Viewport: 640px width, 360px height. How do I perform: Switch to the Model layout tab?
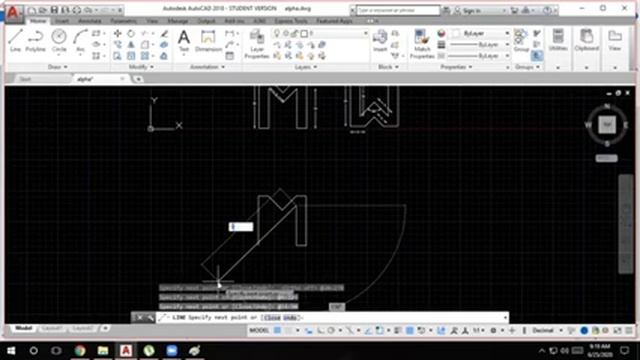24,328
